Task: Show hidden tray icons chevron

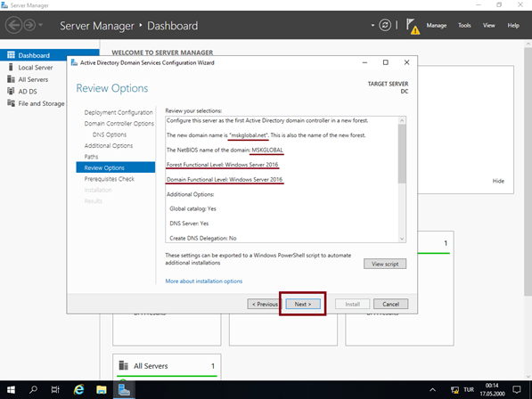Action: tap(432, 390)
